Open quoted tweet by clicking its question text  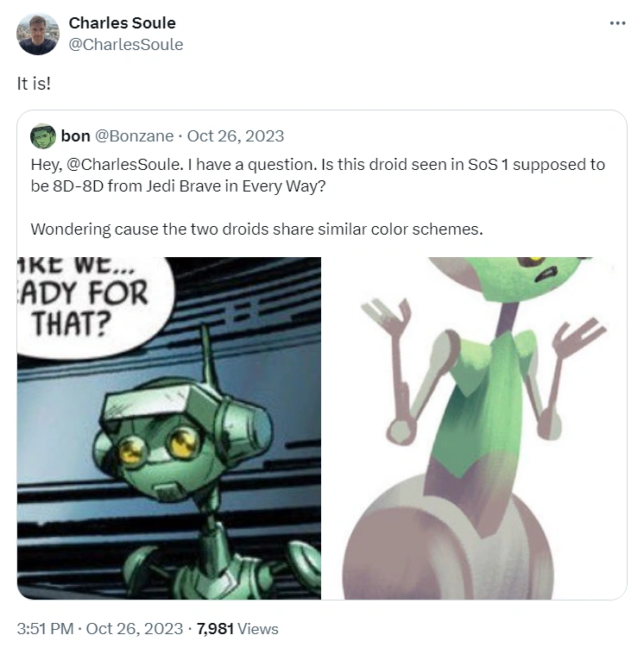tap(318, 175)
